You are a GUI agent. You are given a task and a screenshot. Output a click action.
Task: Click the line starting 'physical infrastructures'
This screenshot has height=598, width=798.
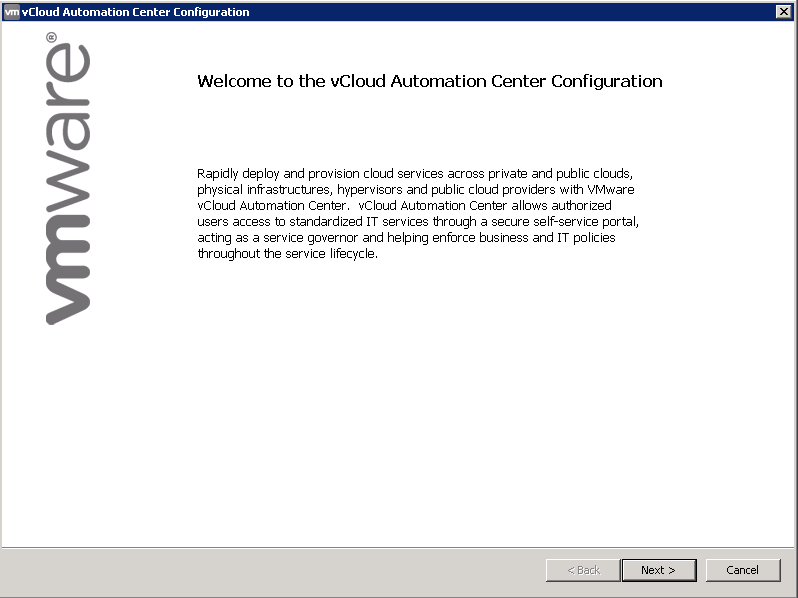[416, 189]
